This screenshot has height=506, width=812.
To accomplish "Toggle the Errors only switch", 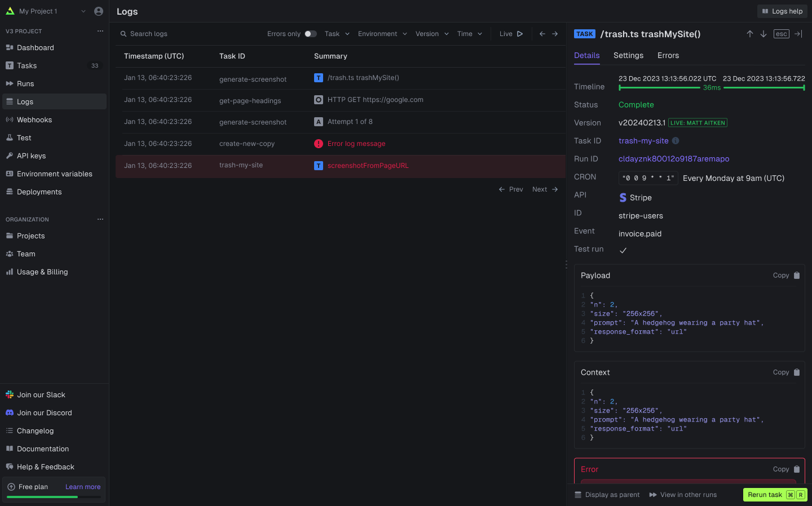I will (x=310, y=34).
